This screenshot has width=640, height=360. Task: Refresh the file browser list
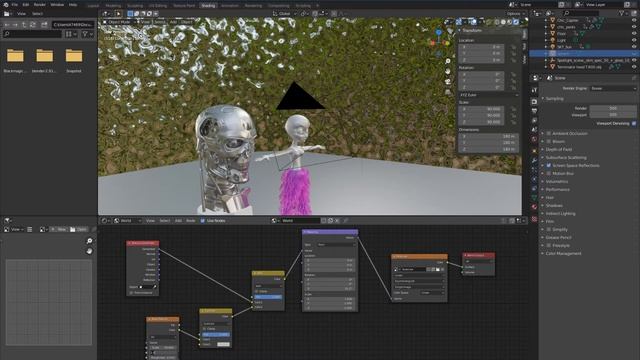(33, 25)
